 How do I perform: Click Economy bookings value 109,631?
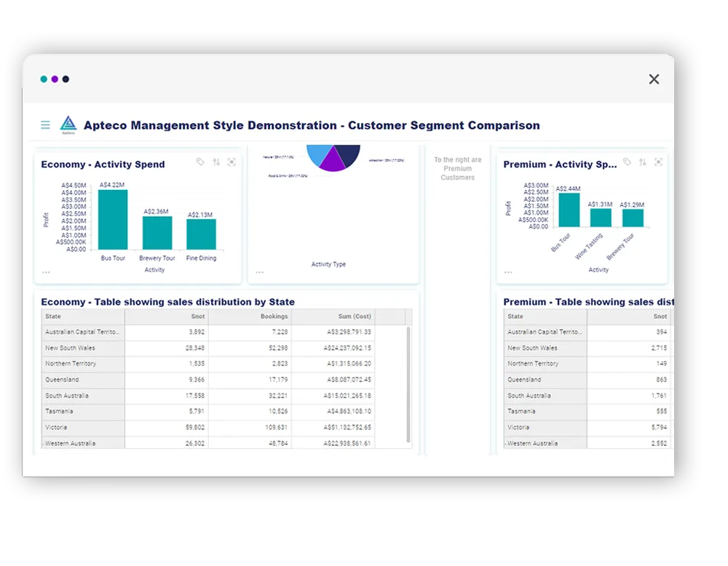click(x=276, y=427)
